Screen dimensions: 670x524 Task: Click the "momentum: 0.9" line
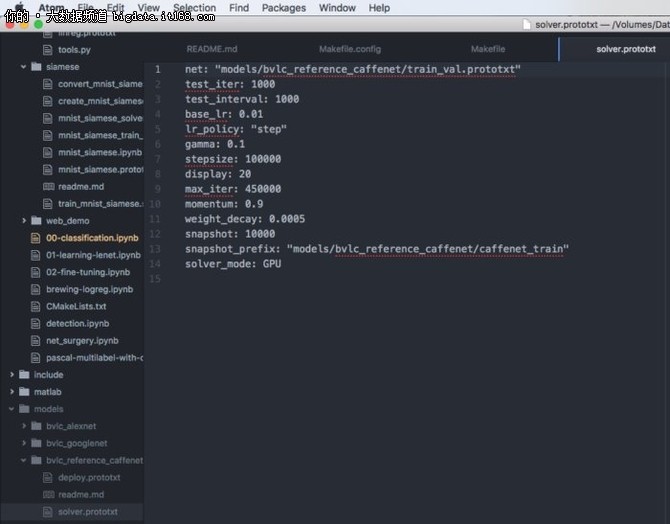click(224, 204)
